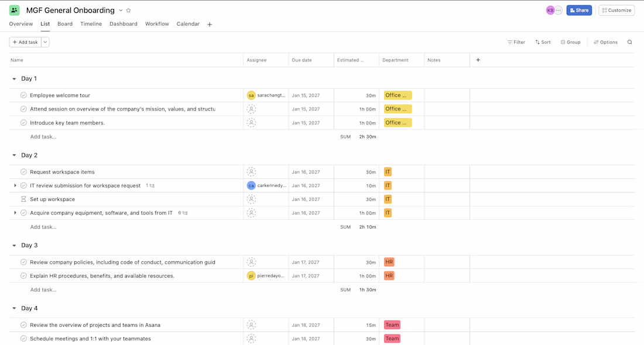Image resolution: width=644 pixels, height=345 pixels.
Task: Open the Add task dropdown arrow
Action: pyautogui.click(x=45, y=42)
